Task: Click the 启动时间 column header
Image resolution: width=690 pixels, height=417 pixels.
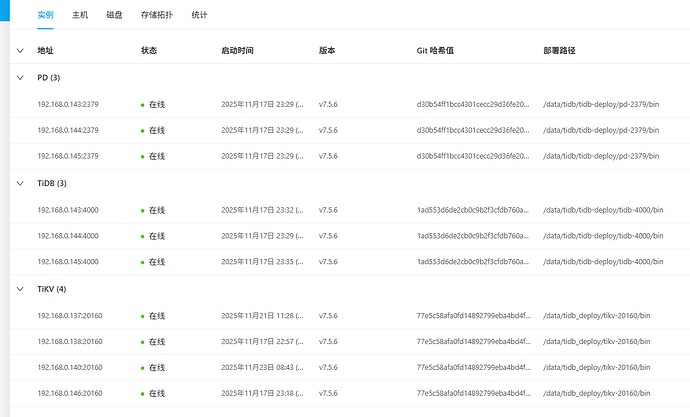Action: pyautogui.click(x=237, y=51)
